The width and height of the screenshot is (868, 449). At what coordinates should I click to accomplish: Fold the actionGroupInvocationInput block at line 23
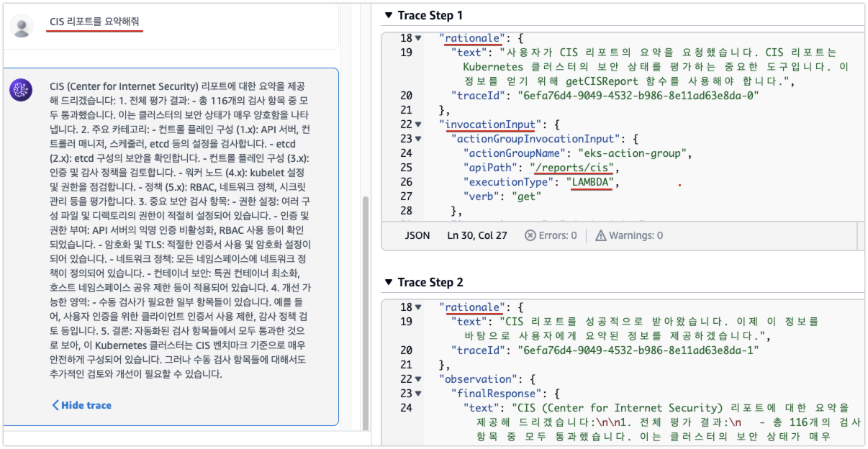point(418,139)
